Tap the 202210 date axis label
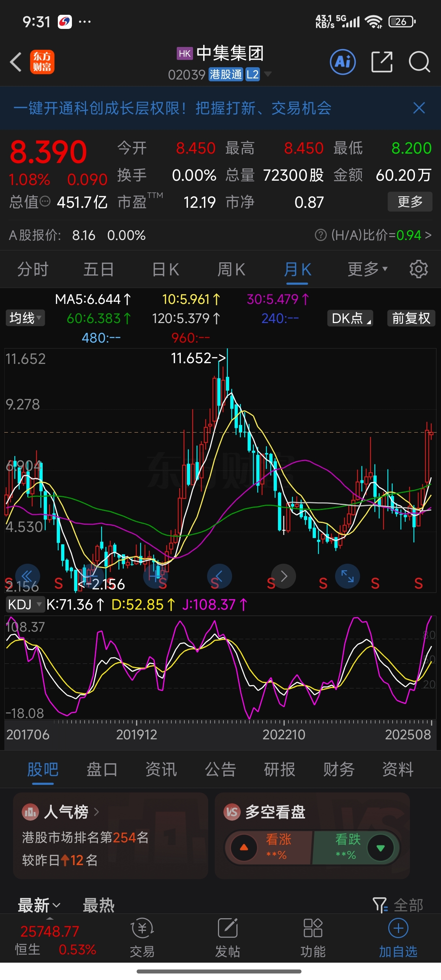 click(x=284, y=734)
